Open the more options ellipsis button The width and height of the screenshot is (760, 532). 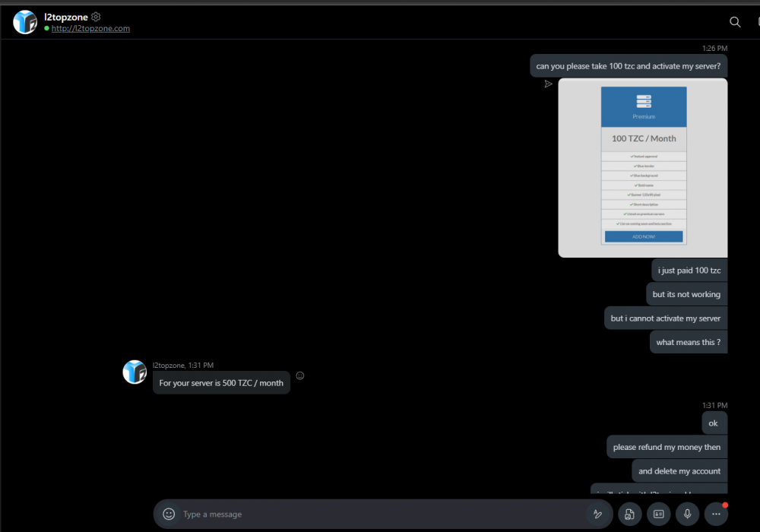[716, 515]
